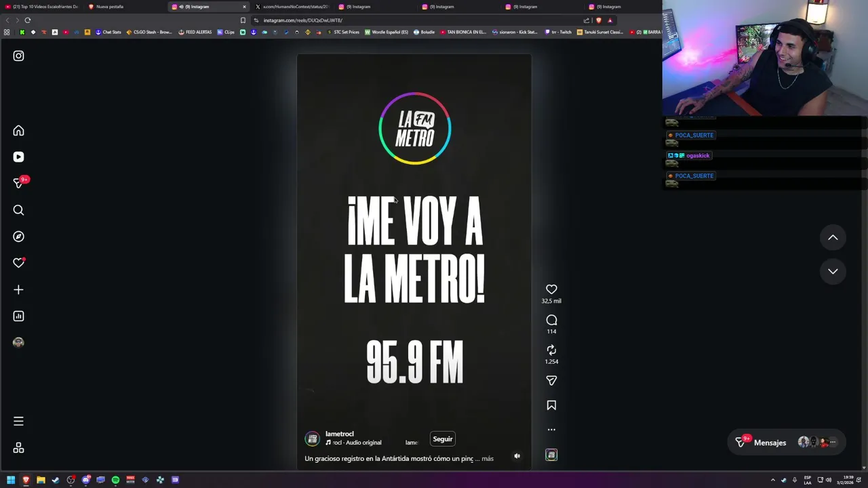Open the More hamburger menu in sidebar
868x488 pixels.
(18, 422)
